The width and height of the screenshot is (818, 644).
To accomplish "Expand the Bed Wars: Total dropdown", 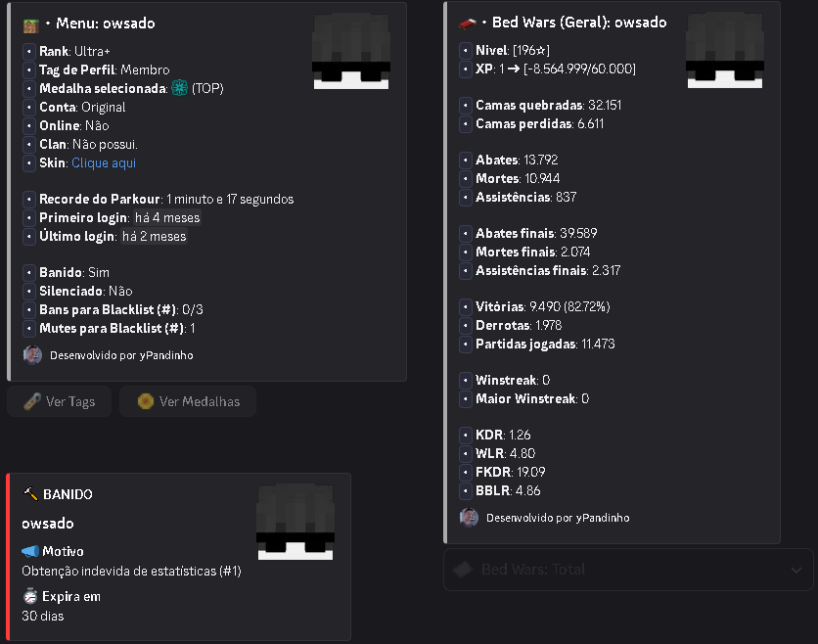I will [628, 570].
